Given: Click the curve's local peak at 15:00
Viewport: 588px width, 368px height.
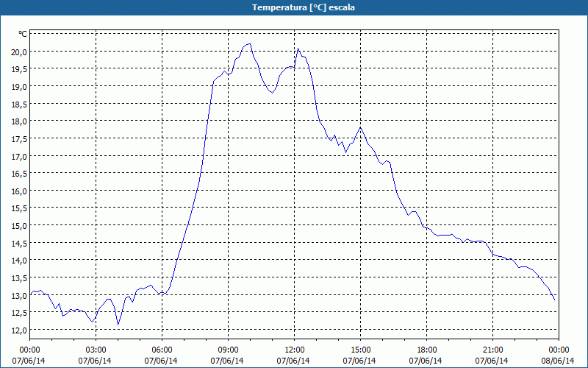Looking at the screenshot, I should coord(360,127).
